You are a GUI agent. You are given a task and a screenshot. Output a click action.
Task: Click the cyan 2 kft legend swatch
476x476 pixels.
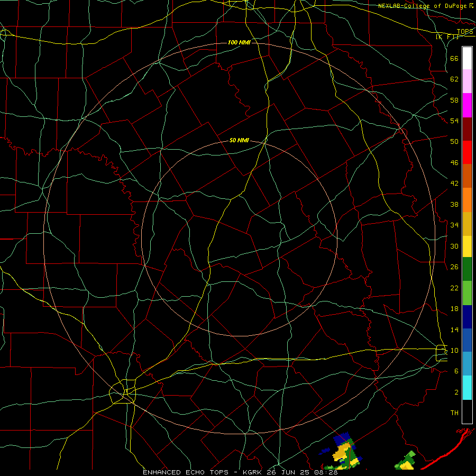pyautogui.click(x=467, y=388)
